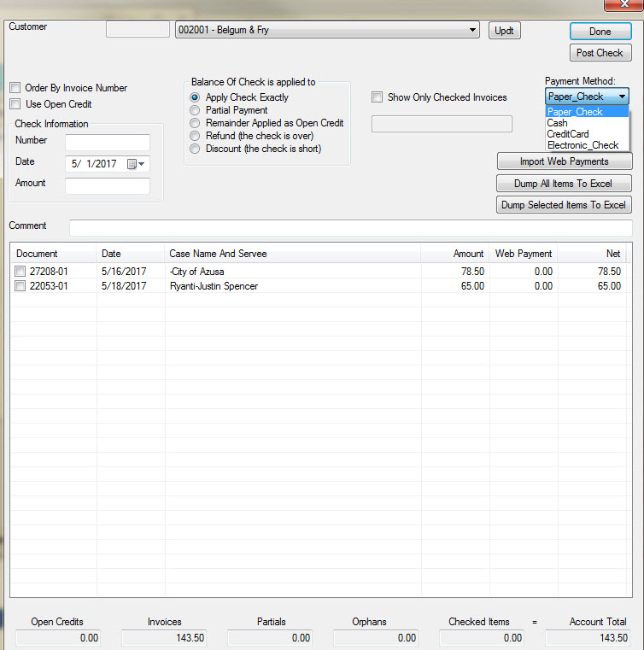Focus the check Amount field
The image size is (644, 650).
coord(108,186)
